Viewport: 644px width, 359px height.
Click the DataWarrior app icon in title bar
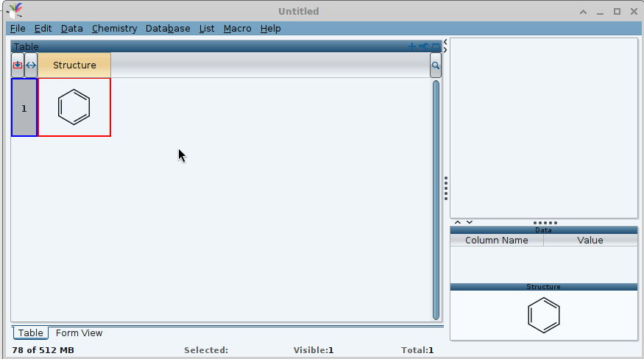tap(14, 11)
